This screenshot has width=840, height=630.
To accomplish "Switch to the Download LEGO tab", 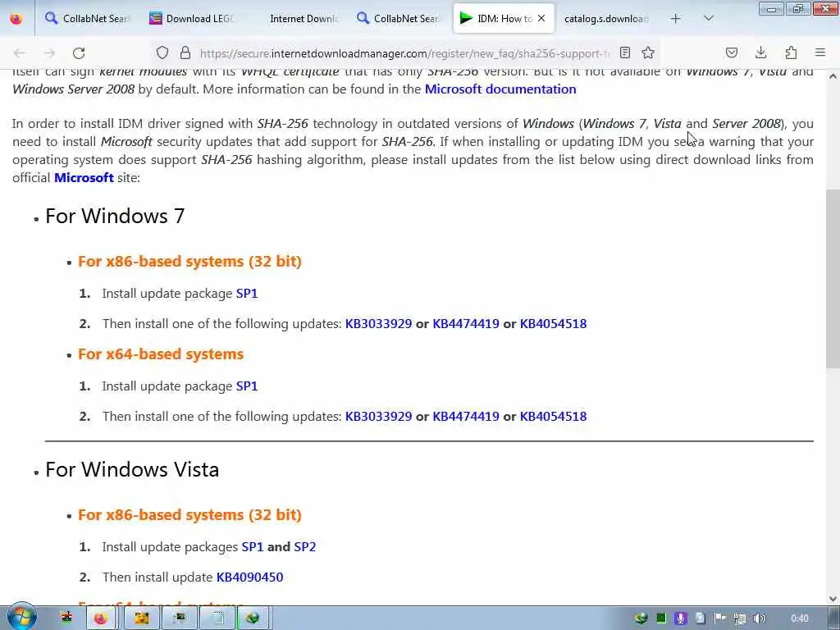I will (192, 19).
